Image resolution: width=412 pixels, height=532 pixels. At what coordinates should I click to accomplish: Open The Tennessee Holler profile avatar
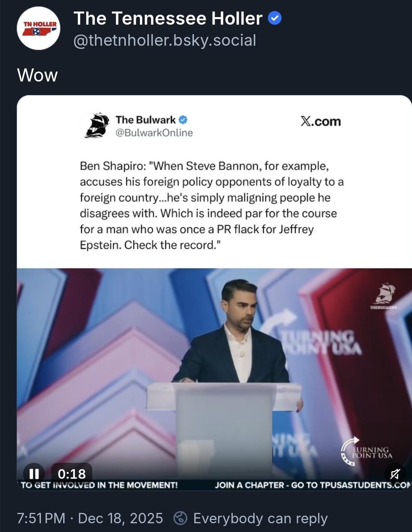pos(39,28)
